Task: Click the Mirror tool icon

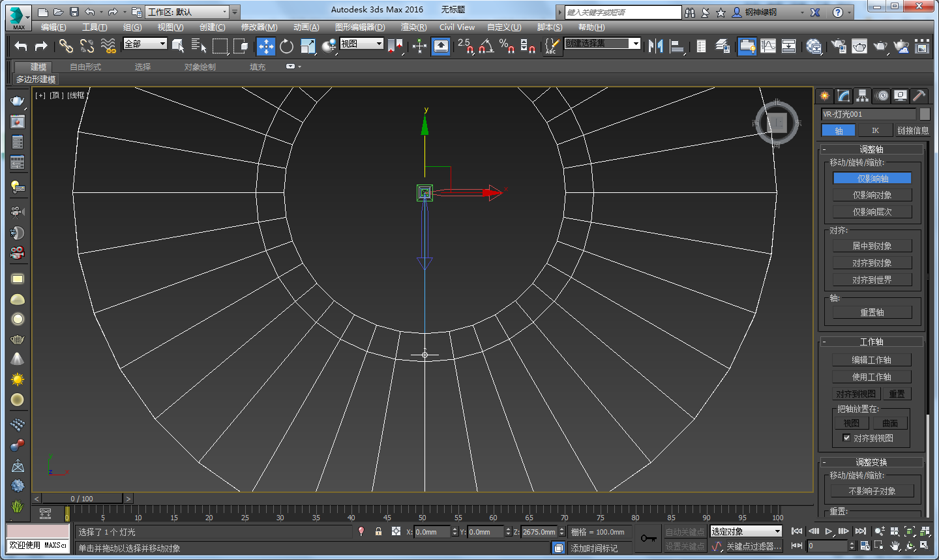Action: tap(656, 46)
